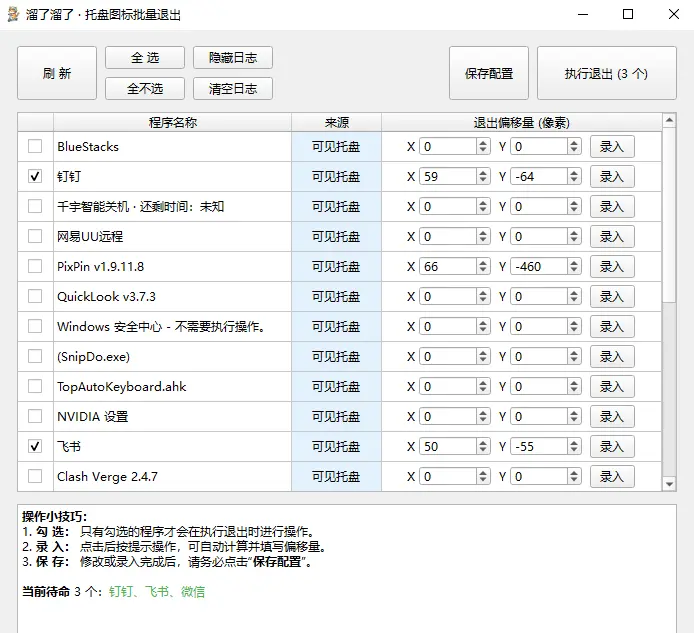Click 可见托盘 source cell for BlueStacks
This screenshot has height=633, width=694.
tap(336, 147)
